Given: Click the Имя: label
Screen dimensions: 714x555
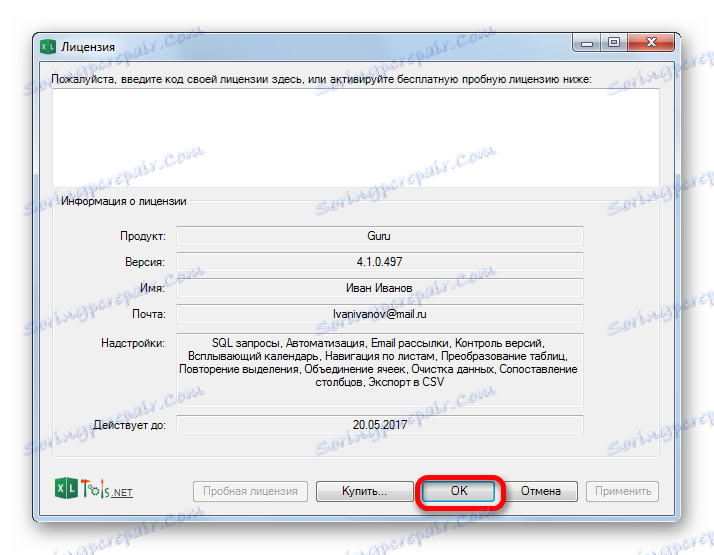Looking at the screenshot, I should 153,288.
